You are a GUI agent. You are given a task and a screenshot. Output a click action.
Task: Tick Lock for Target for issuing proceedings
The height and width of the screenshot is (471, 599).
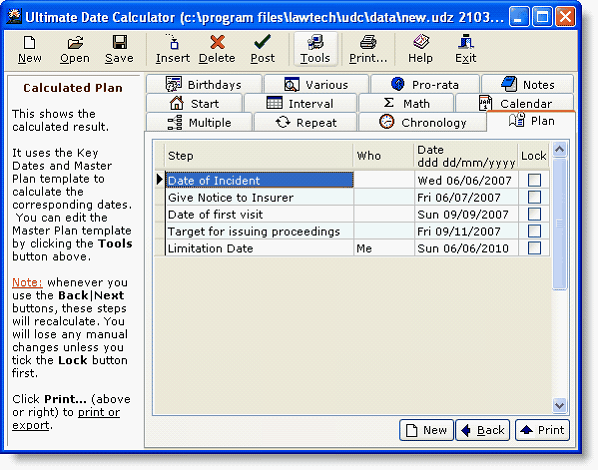534,231
